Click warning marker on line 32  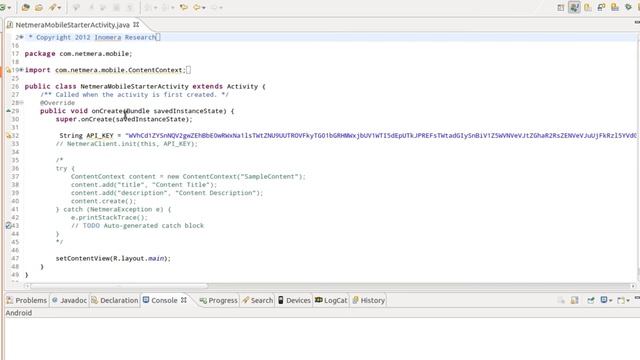pyautogui.click(x=9, y=136)
